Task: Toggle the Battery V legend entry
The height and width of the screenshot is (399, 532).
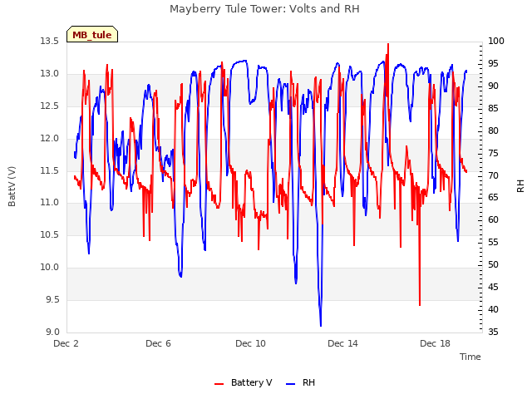Action: click(244, 382)
